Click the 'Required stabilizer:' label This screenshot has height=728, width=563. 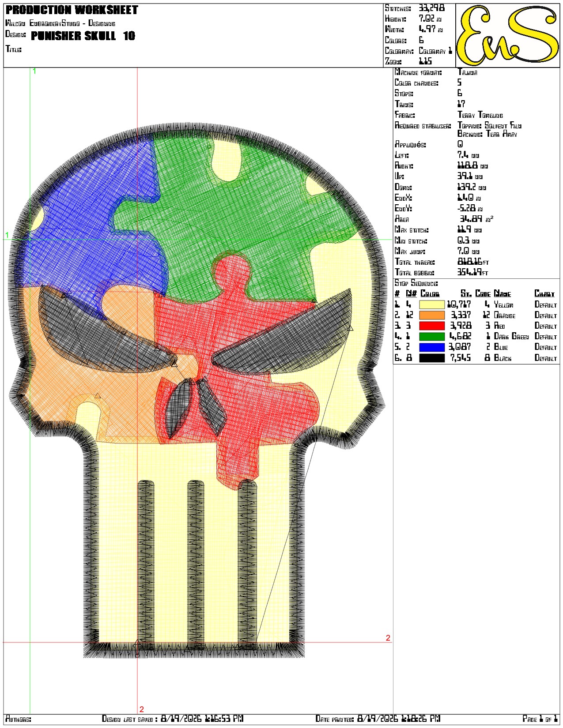tap(423, 126)
